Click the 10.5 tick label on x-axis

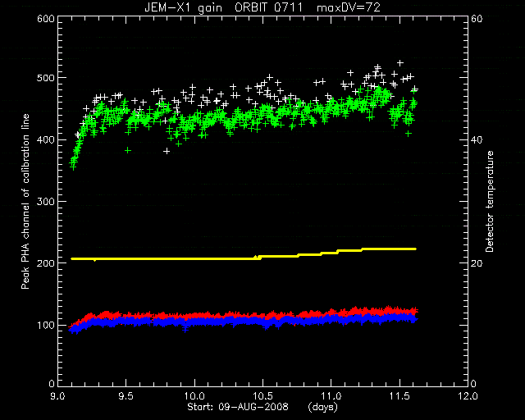262,396
